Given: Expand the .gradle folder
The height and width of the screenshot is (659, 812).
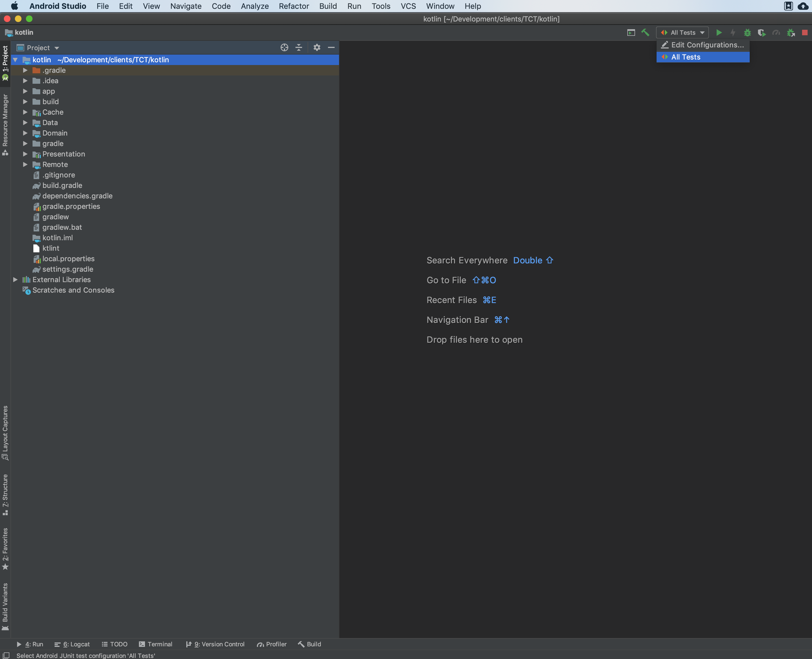Looking at the screenshot, I should pyautogui.click(x=25, y=70).
